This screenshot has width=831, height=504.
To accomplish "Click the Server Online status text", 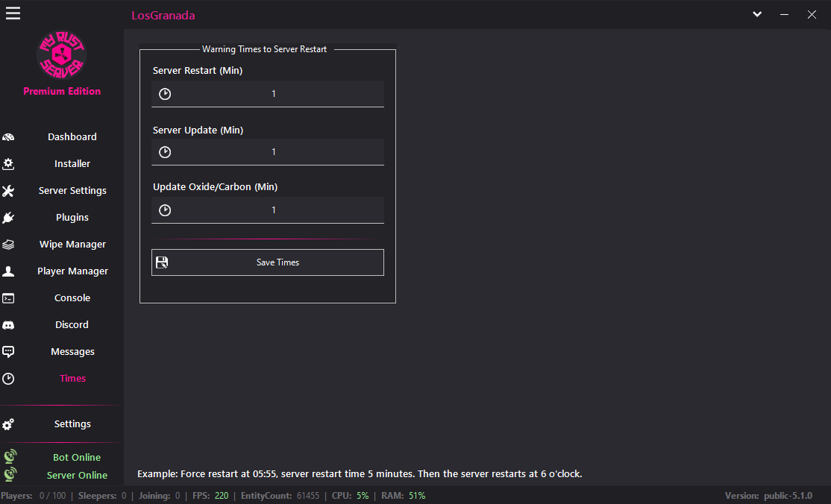I will [x=77, y=476].
